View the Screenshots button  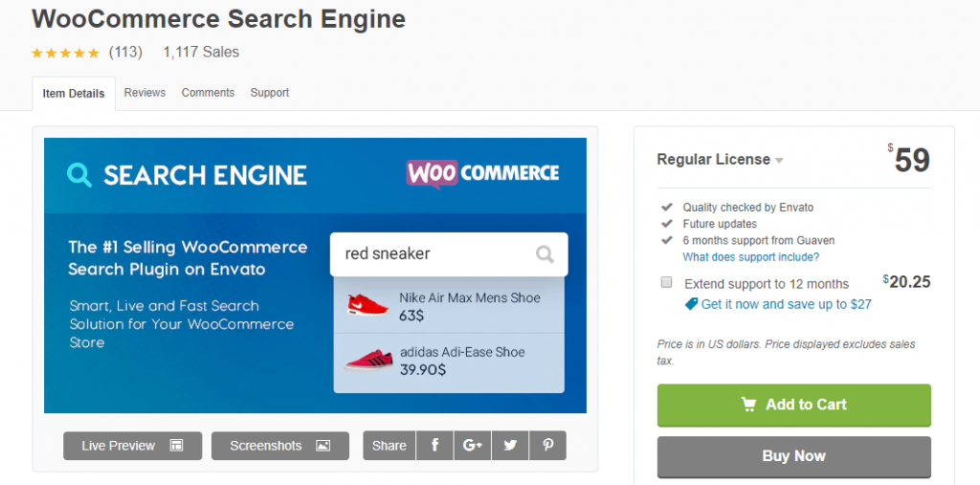(280, 446)
